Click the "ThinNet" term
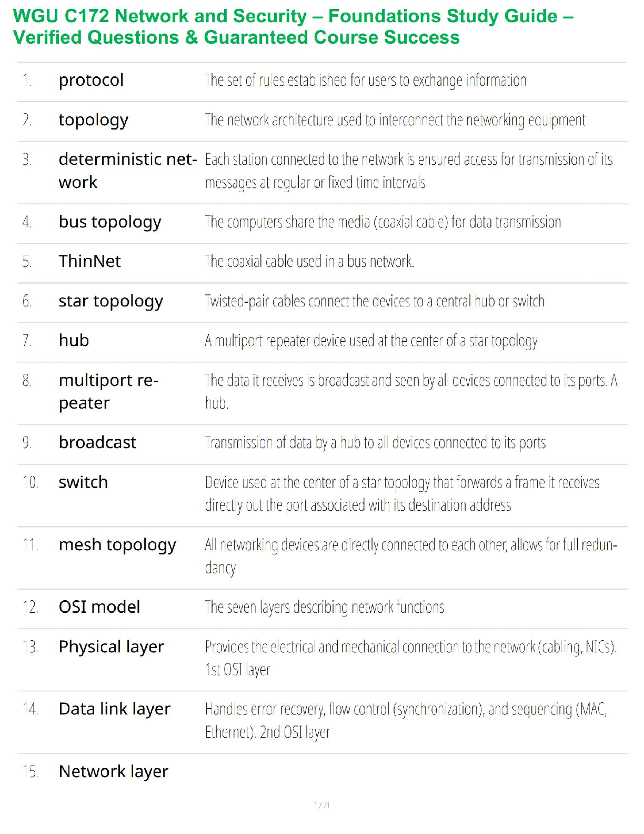The image size is (644, 834). 89,262
